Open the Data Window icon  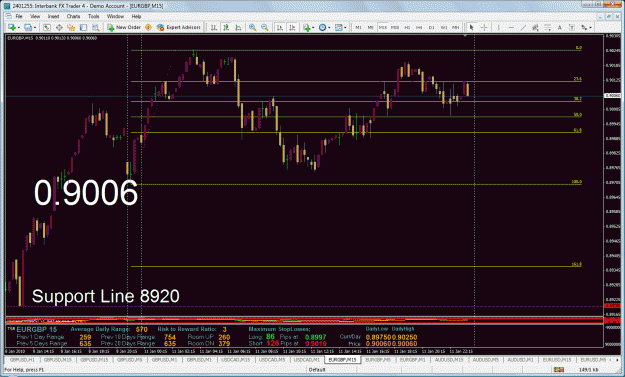tap(59, 27)
